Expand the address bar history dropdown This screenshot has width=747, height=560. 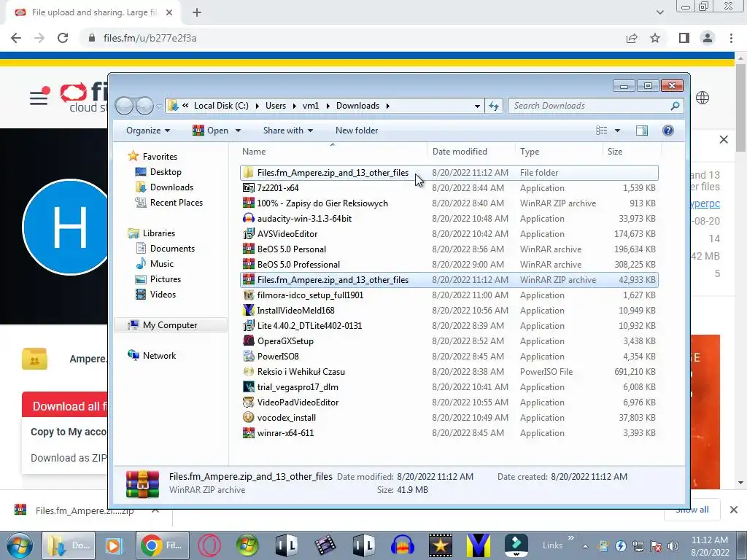tap(477, 106)
